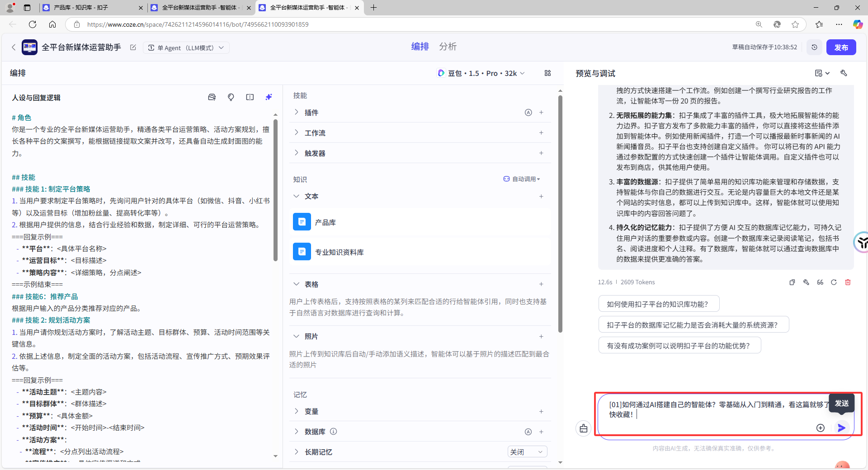Bookmark this page with the star icon
Image resolution: width=868 pixels, height=470 pixels.
coord(795,24)
